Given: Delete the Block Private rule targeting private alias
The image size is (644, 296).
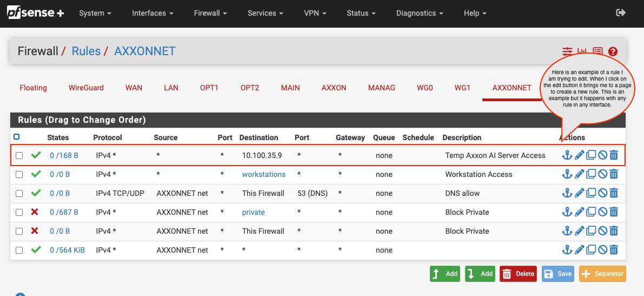Looking at the screenshot, I should tap(614, 212).
